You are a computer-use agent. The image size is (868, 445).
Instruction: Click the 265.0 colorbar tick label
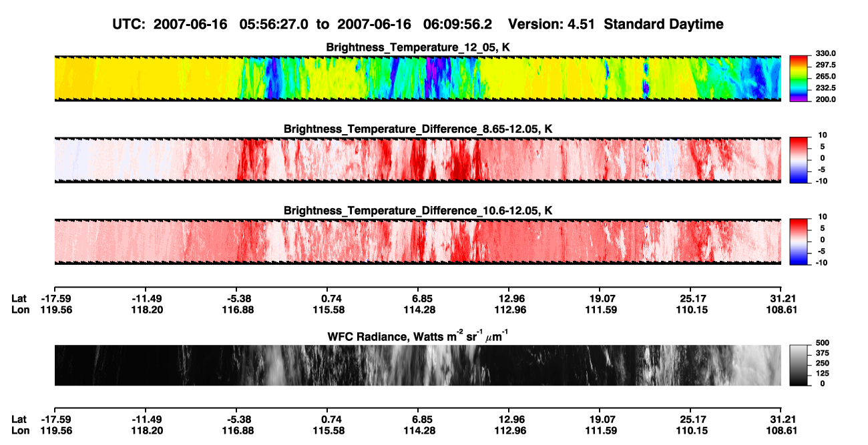point(826,77)
